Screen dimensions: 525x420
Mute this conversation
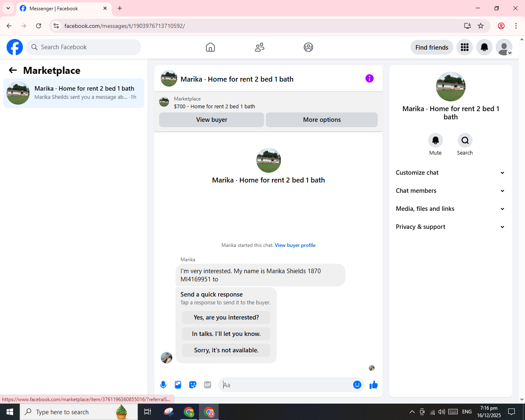click(436, 140)
